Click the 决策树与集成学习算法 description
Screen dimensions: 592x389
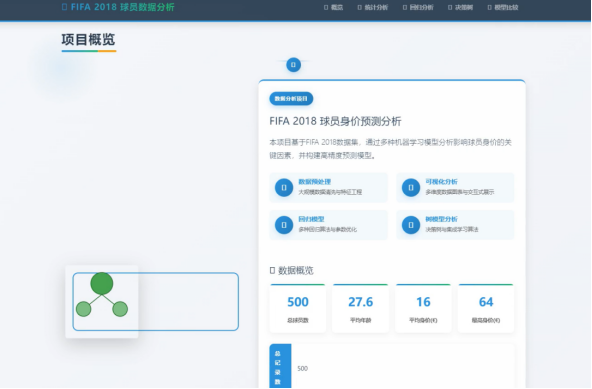[x=452, y=230]
